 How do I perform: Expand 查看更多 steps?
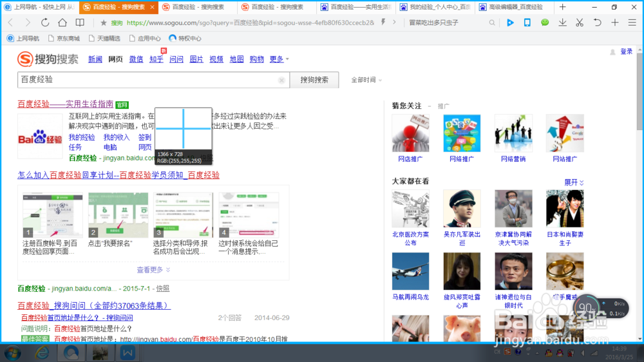[x=153, y=270]
